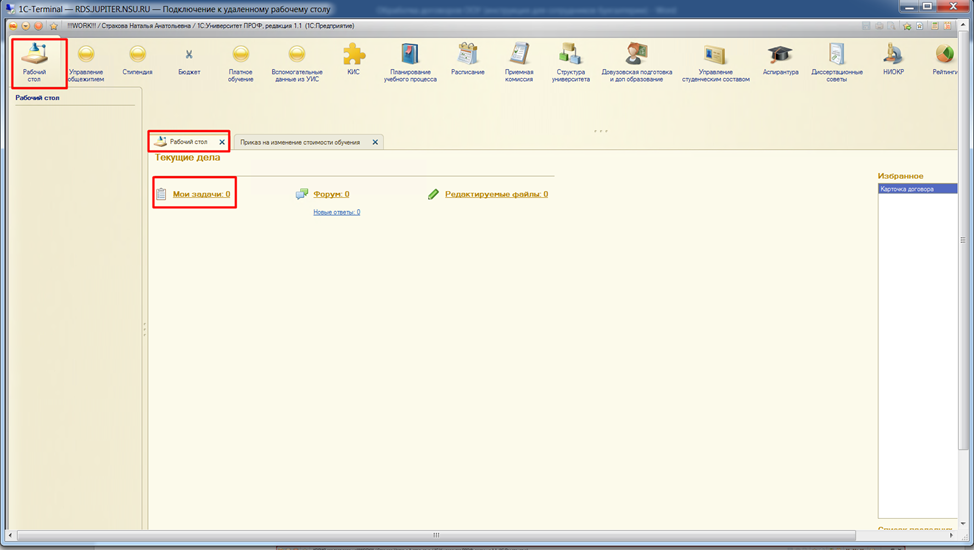Open the КИС puzzle icon section

(x=353, y=58)
